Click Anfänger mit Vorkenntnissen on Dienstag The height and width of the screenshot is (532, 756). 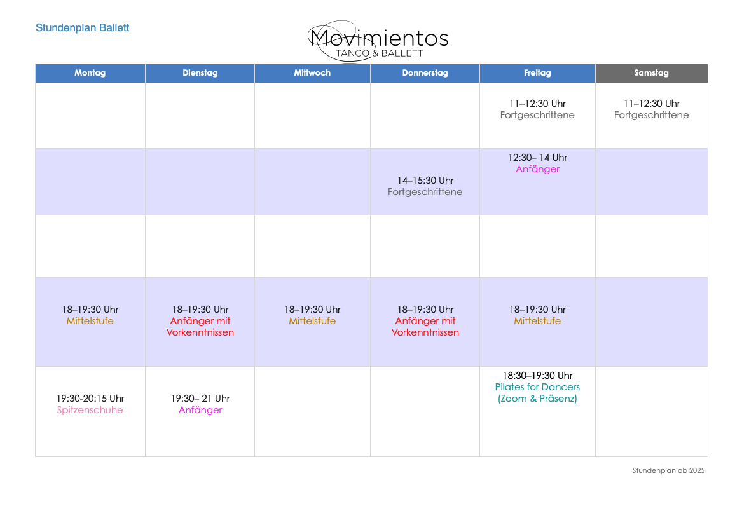pos(200,327)
